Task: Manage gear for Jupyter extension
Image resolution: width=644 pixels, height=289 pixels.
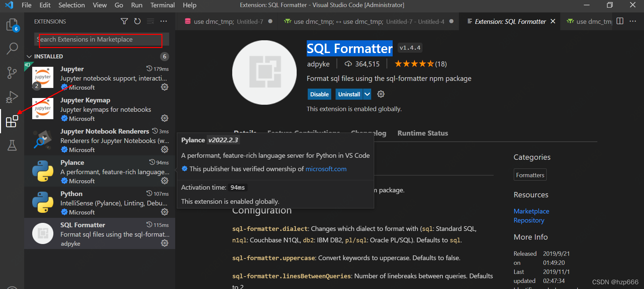Action: coord(164,87)
